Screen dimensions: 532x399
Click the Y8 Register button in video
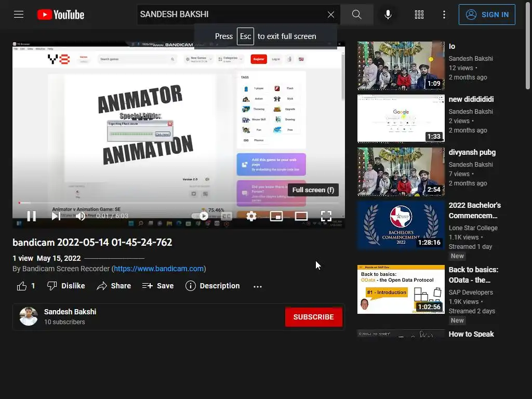pyautogui.click(x=259, y=59)
